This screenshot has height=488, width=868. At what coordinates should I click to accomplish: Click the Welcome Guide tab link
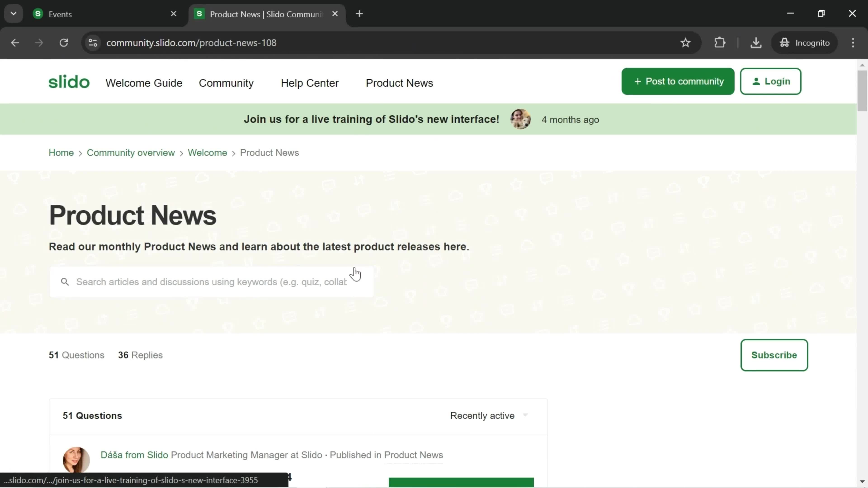click(x=144, y=83)
